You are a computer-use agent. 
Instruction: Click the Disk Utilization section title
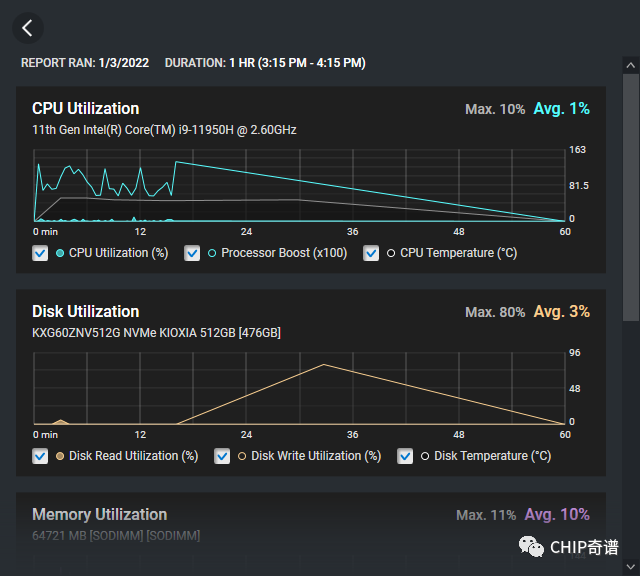point(85,311)
